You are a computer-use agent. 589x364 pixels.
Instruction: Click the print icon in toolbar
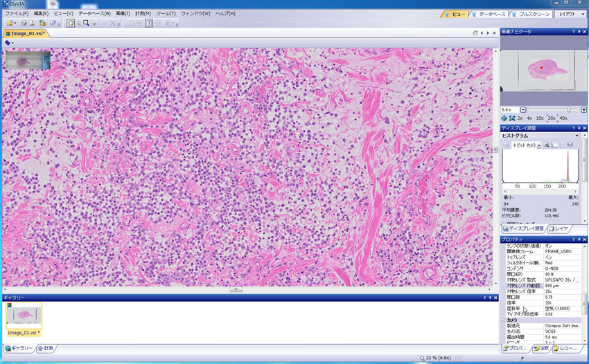(24, 24)
